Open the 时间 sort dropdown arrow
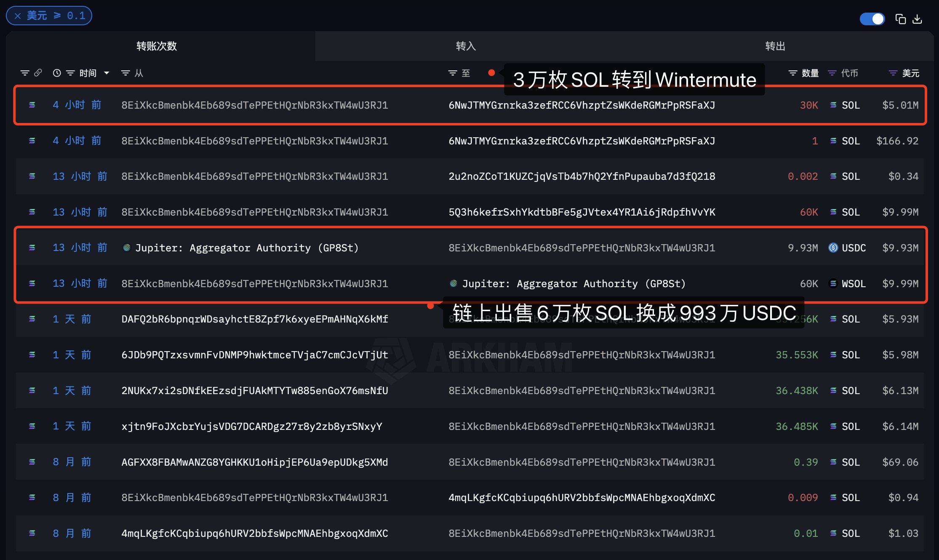Image resolution: width=939 pixels, height=560 pixels. [107, 73]
